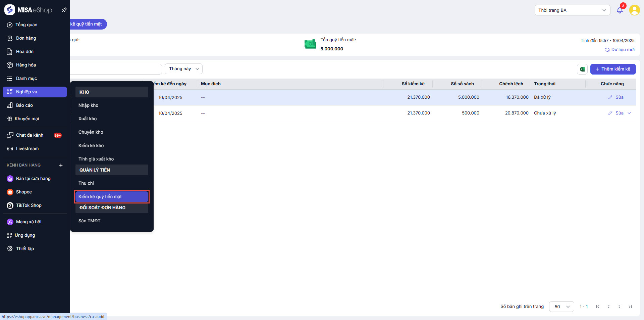
Task: Jump to the last page arrow
Action: tap(630, 307)
